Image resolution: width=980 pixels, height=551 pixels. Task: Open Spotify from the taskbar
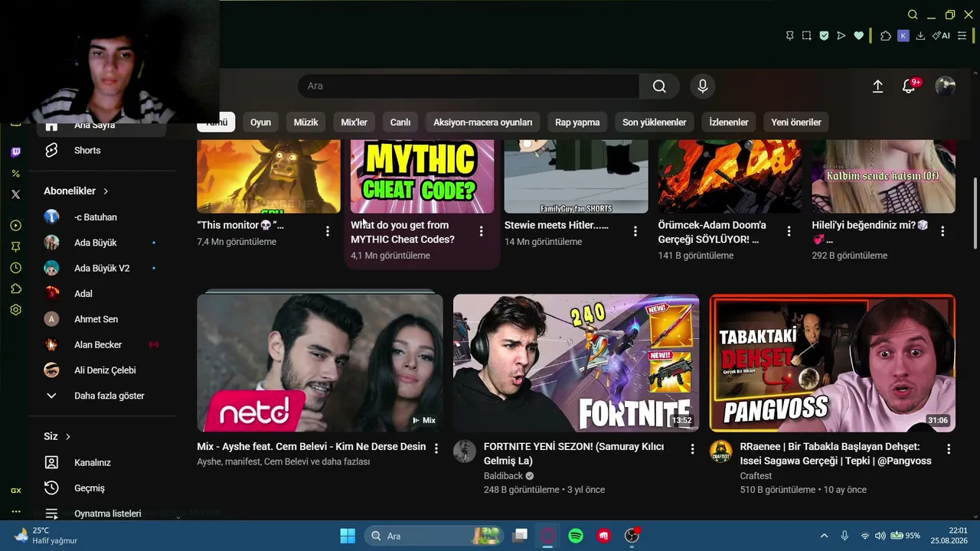coord(576,536)
